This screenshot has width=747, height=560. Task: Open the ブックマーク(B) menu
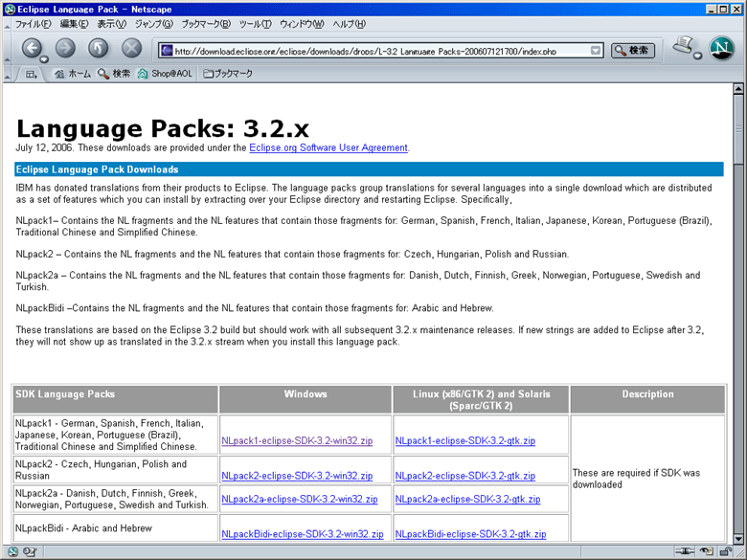pyautogui.click(x=206, y=24)
